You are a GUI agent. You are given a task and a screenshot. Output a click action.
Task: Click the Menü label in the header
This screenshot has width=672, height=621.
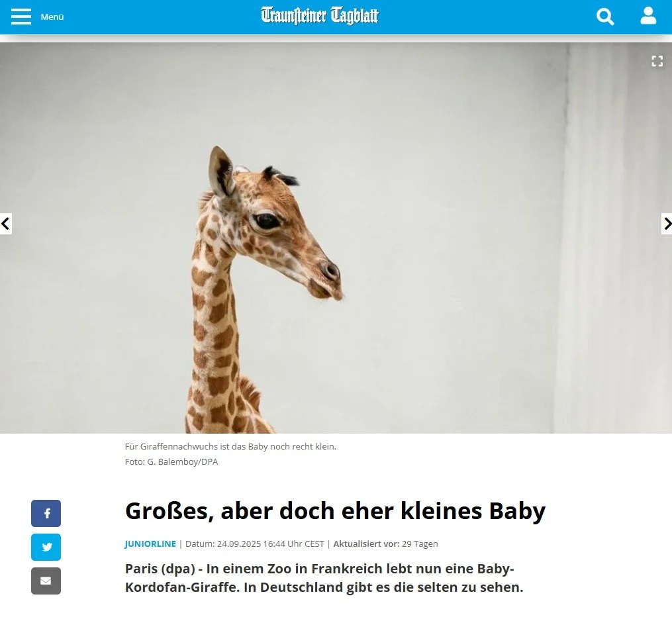point(52,17)
